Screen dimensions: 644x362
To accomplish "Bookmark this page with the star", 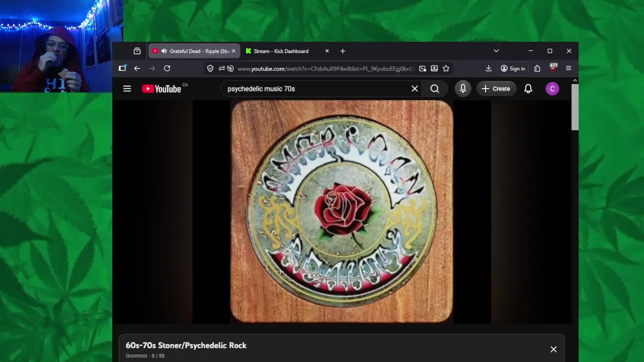I will coord(446,68).
